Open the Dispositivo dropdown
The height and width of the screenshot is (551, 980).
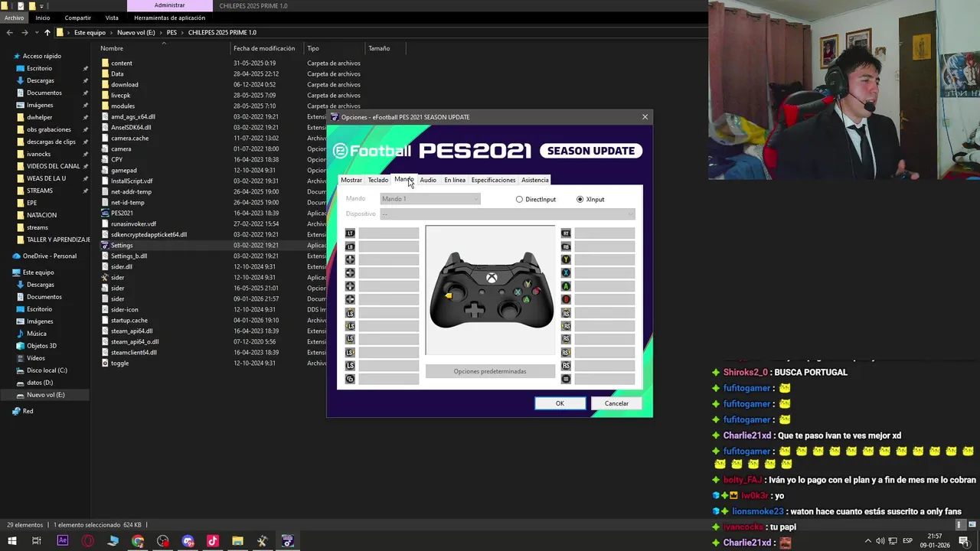tap(508, 214)
